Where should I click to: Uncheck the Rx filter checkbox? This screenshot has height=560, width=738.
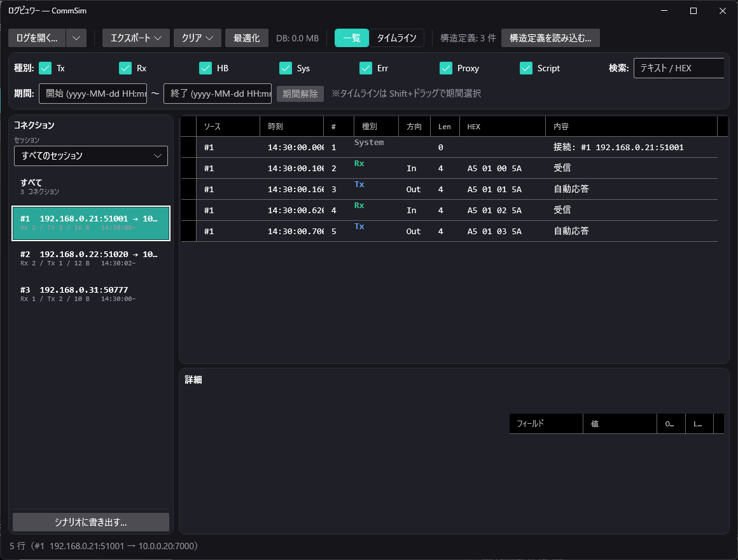tap(125, 68)
